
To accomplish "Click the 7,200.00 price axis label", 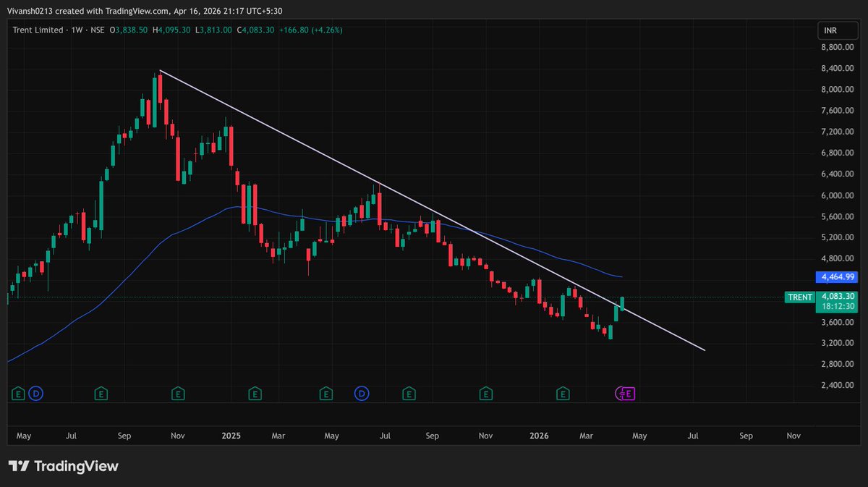I will pyautogui.click(x=838, y=132).
